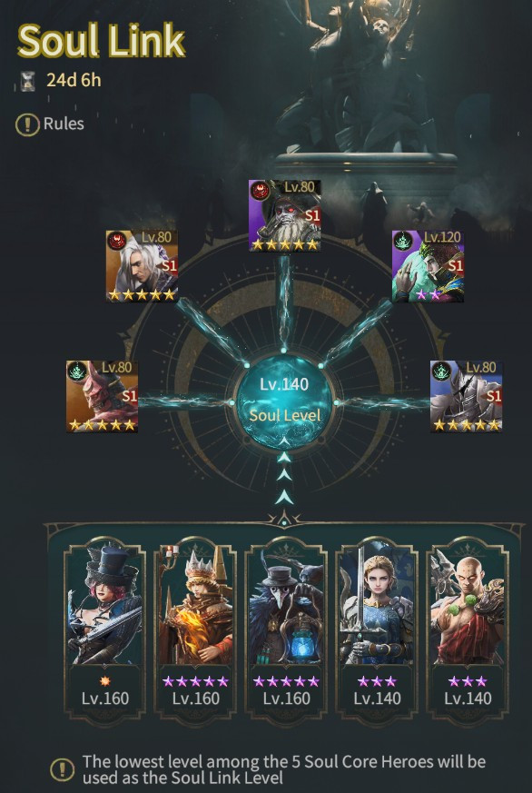Click green faction emblem on red demon hero
The image size is (532, 793).
[x=77, y=372]
